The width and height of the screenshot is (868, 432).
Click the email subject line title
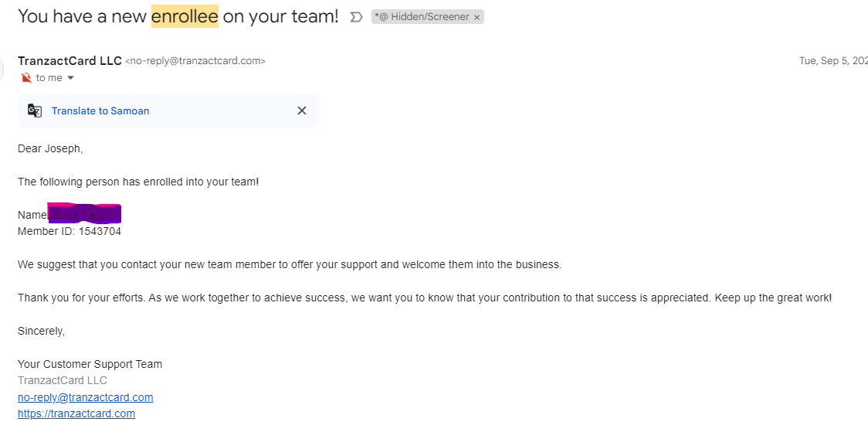[178, 17]
